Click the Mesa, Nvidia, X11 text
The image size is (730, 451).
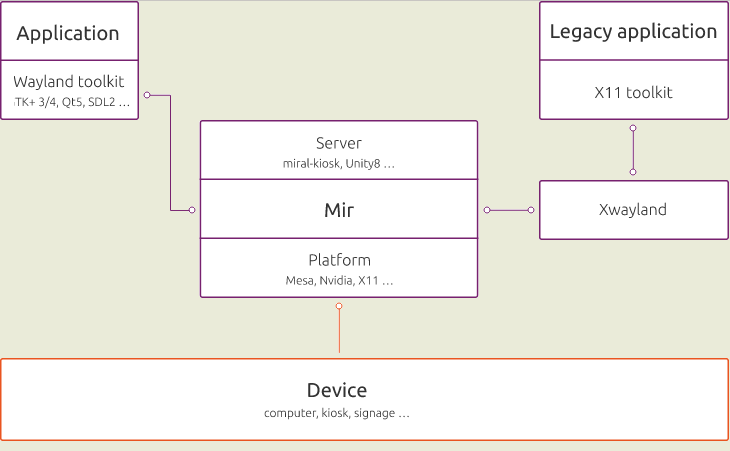(339, 281)
